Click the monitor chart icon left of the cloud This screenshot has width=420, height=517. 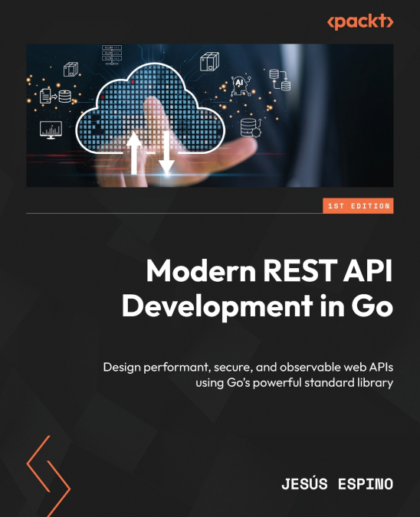51,130
